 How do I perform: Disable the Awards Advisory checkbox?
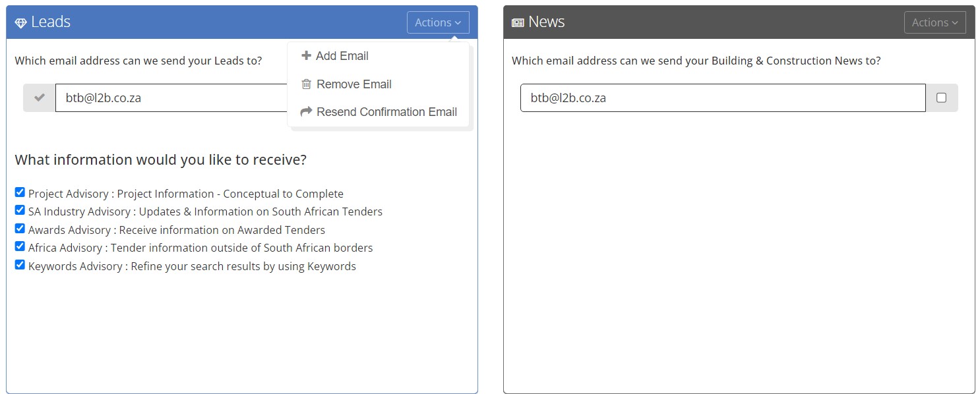point(20,229)
